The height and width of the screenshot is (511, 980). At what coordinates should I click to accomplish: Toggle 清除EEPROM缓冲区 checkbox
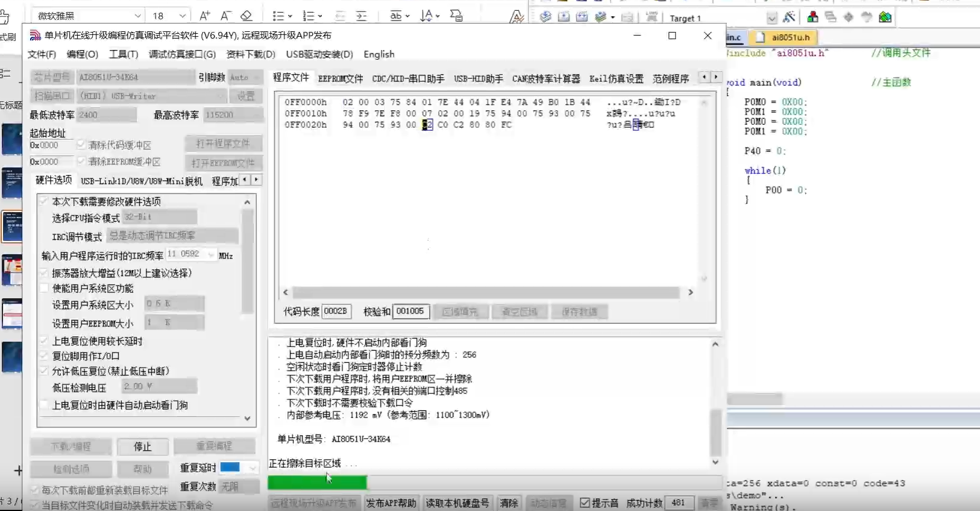point(81,161)
